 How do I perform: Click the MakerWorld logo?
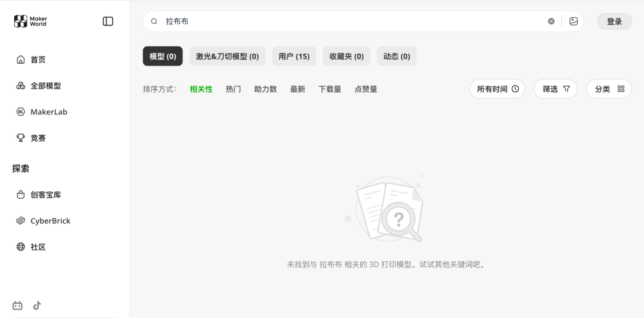[30, 21]
